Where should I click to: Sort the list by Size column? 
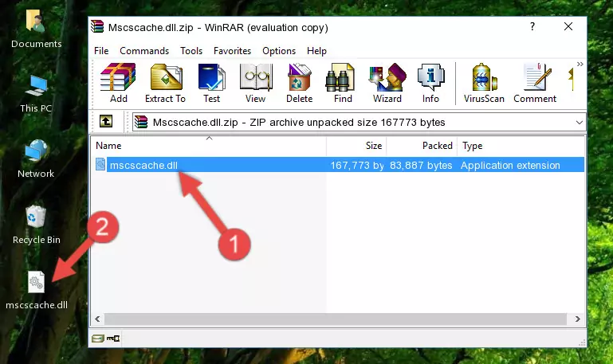tap(356, 146)
